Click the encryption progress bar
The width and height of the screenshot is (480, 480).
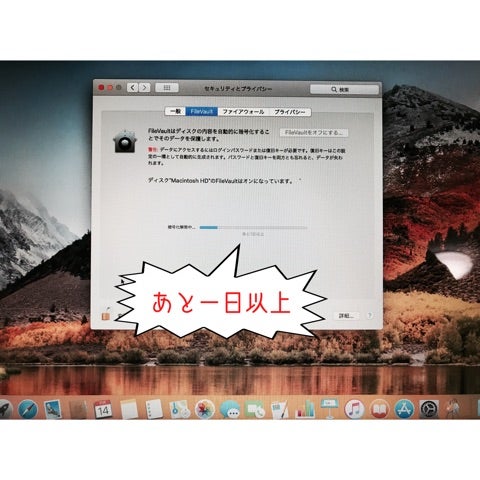click(x=253, y=227)
